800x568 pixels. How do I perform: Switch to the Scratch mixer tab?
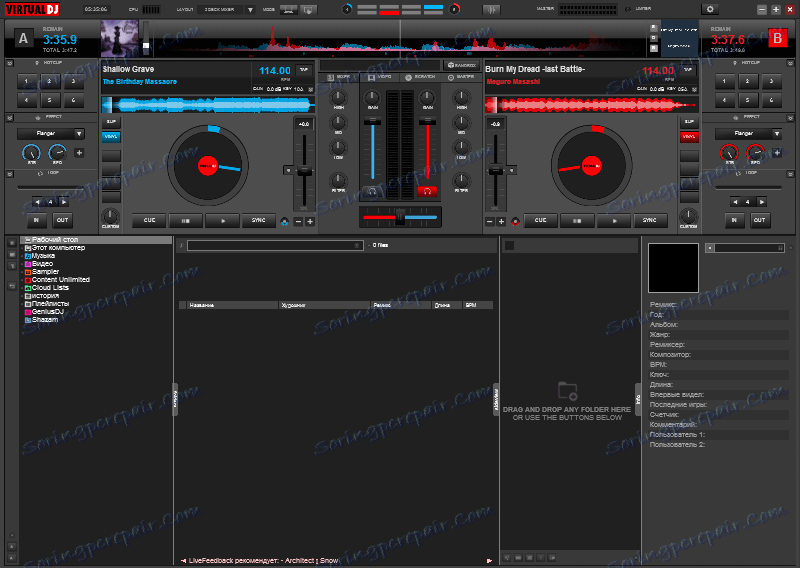pyautogui.click(x=421, y=77)
